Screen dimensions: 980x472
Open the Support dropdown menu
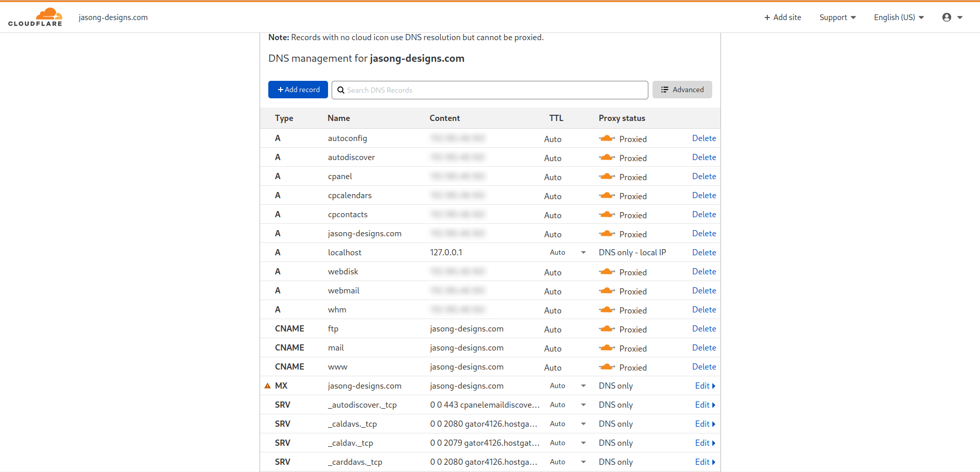click(x=838, y=18)
